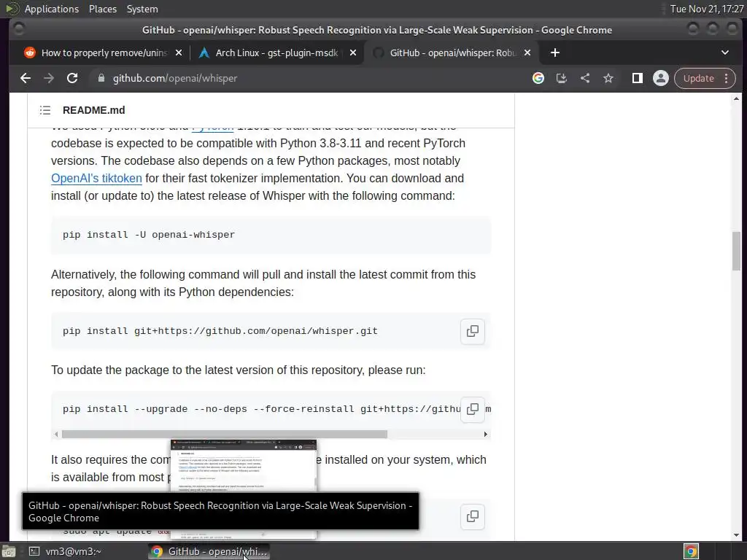Click the window preview thumbnail popup
The height and width of the screenshot is (560, 747).
[244, 466]
